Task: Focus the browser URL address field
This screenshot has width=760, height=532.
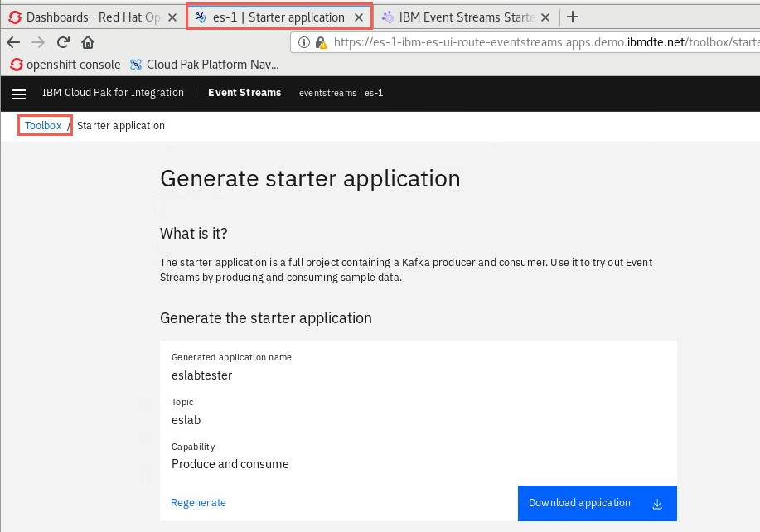Action: tap(543, 42)
